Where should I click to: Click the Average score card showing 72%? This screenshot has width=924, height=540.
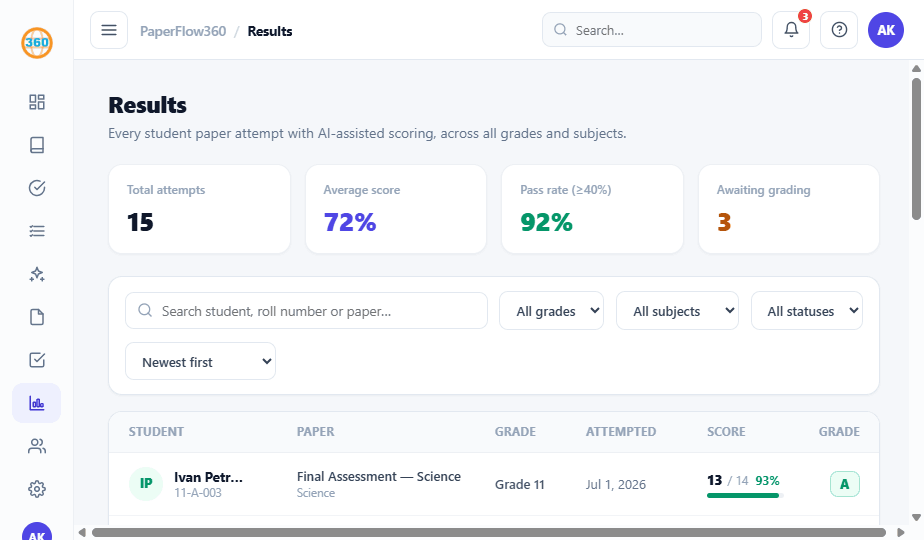pos(396,209)
